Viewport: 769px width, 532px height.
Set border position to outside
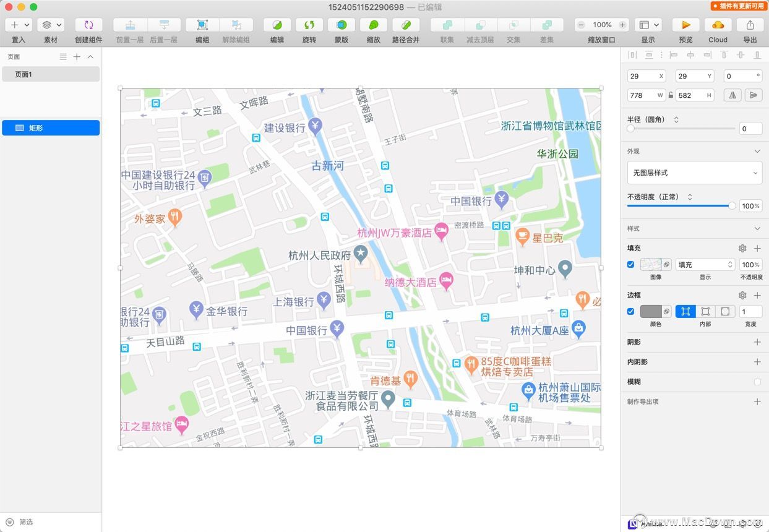tap(725, 312)
